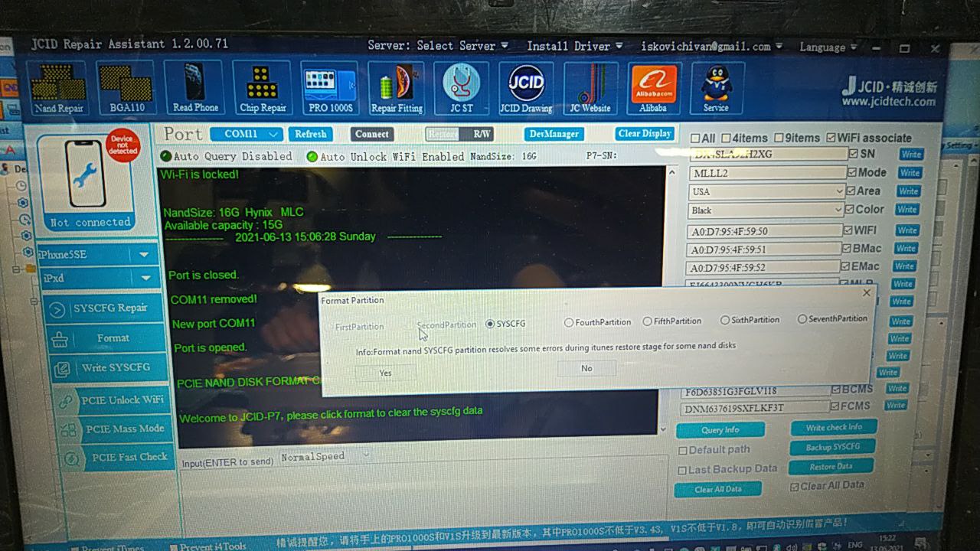Uncheck the BMac checkbox
Viewport: 980px width, 551px height.
pyautogui.click(x=846, y=249)
